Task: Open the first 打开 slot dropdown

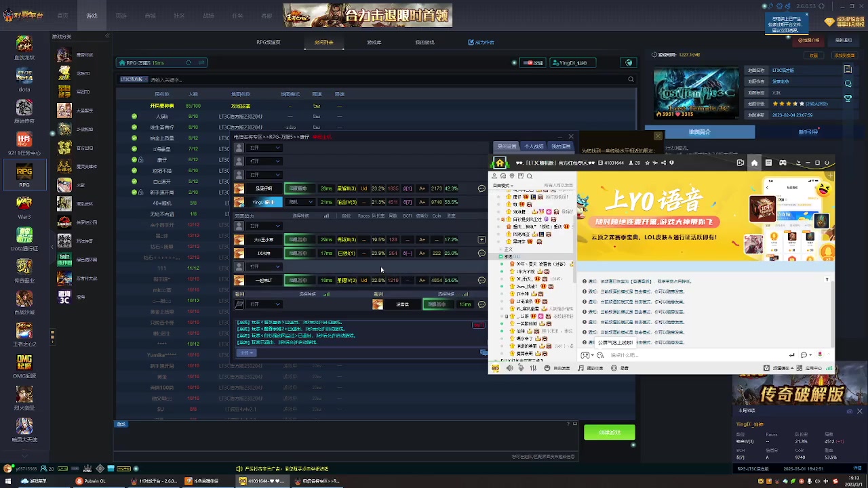Action: coord(264,148)
